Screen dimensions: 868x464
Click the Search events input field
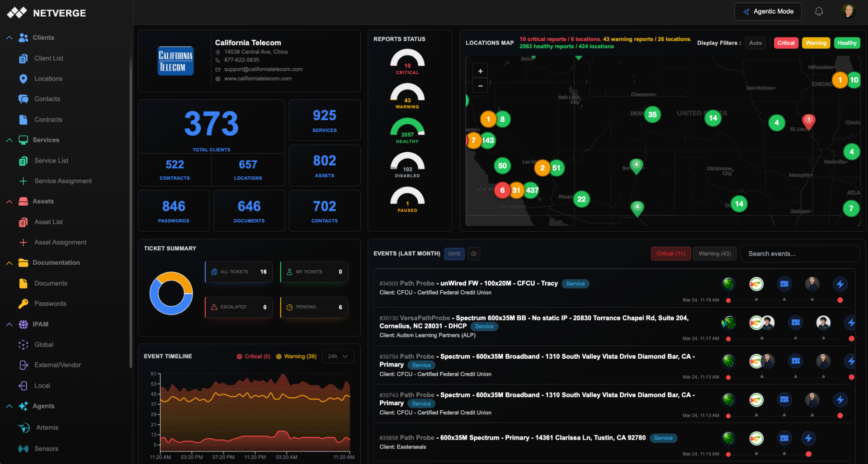pos(799,254)
